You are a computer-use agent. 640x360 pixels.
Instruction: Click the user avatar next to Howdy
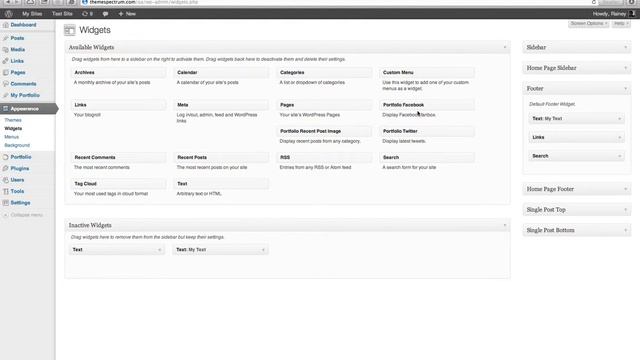point(632,13)
